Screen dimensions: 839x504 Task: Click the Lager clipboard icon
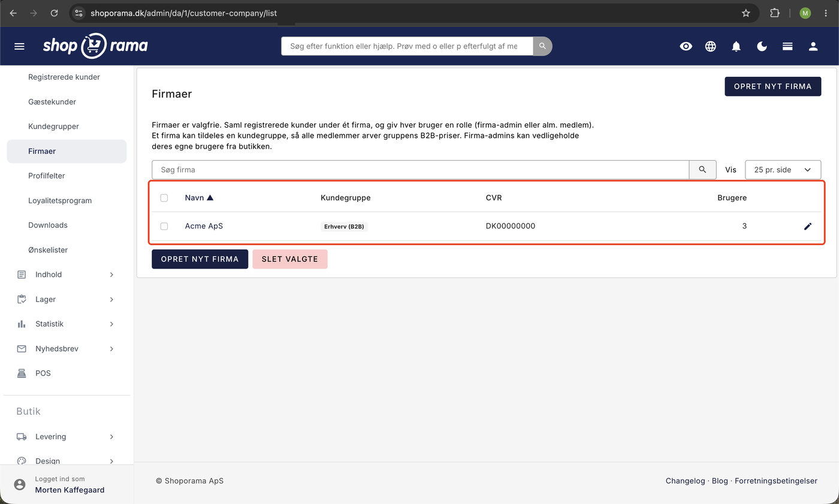(22, 299)
